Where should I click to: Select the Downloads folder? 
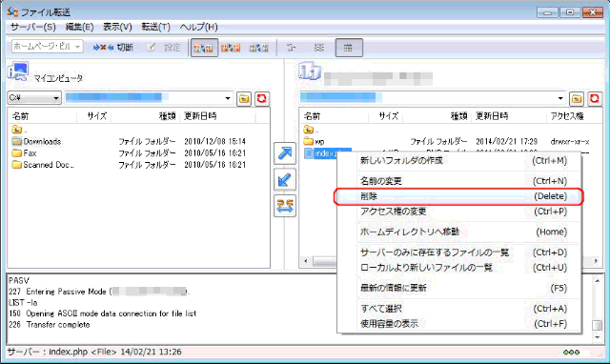click(x=36, y=141)
